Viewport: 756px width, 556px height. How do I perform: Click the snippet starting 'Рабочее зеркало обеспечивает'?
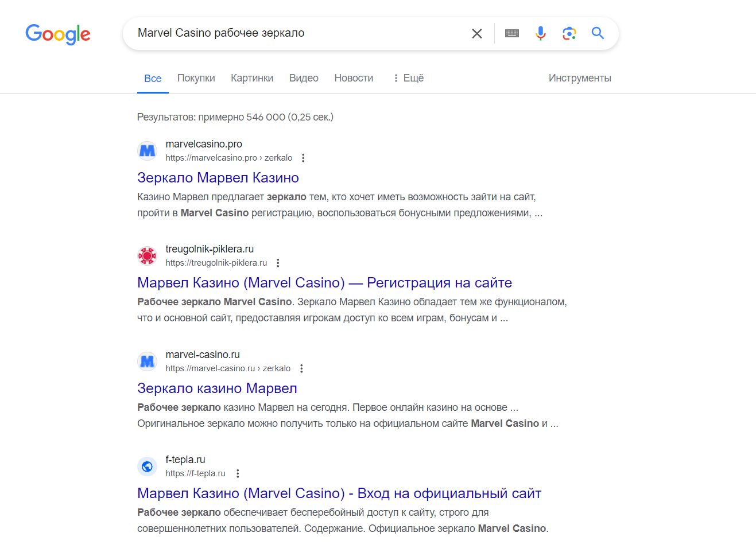coord(343,520)
